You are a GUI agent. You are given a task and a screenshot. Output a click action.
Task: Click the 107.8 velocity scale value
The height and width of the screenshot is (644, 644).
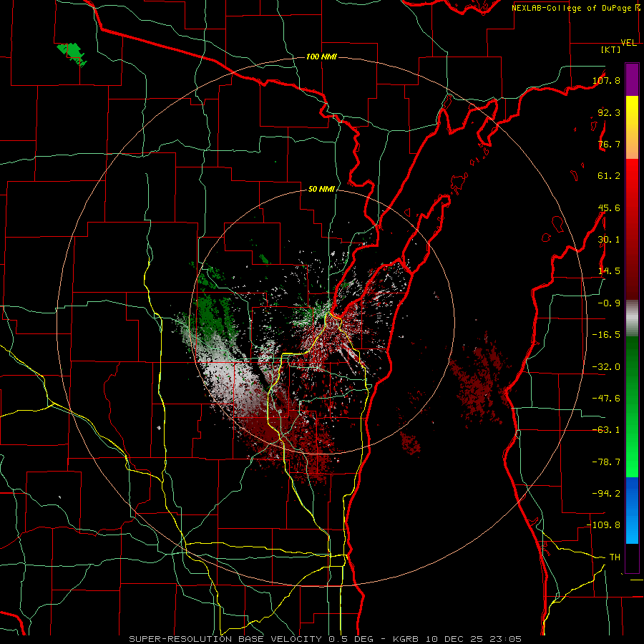[606, 80]
